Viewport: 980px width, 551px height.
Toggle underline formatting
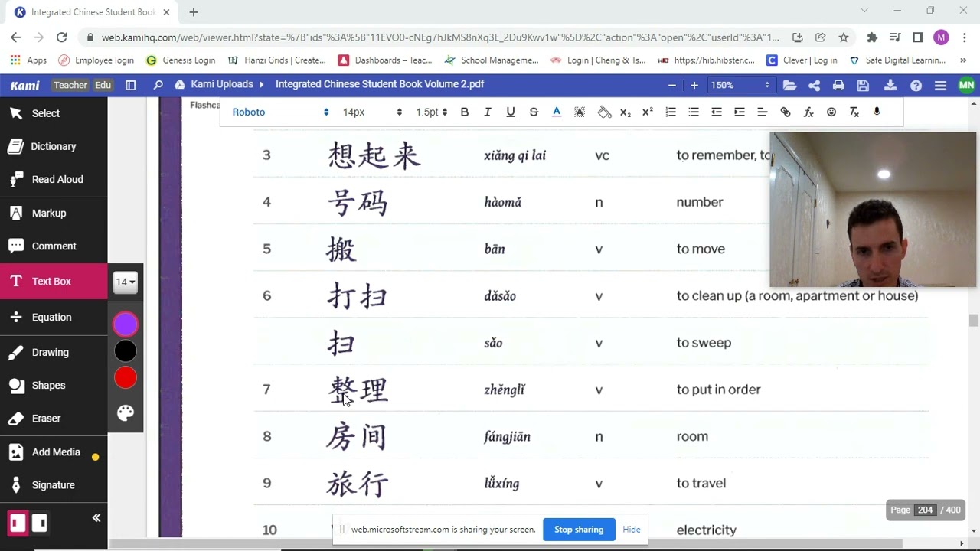point(511,112)
